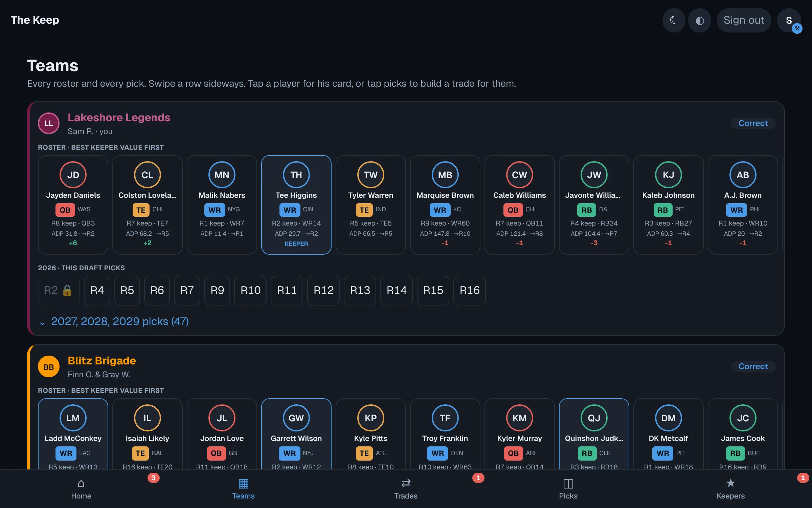Open Caleb Williams CW avatar
Image resolution: width=812 pixels, height=508 pixels.
[x=520, y=175]
